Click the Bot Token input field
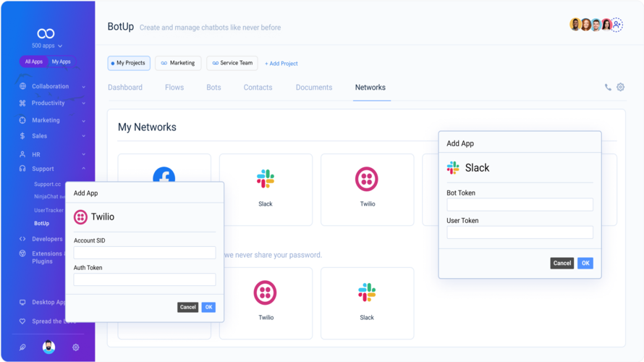The image size is (644, 362). pos(520,205)
